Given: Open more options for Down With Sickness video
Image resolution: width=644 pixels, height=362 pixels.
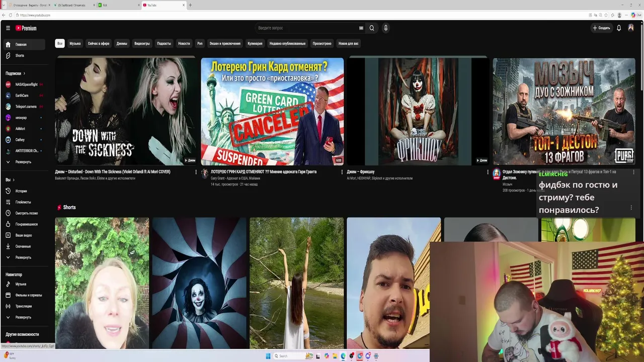Looking at the screenshot, I should (196, 172).
